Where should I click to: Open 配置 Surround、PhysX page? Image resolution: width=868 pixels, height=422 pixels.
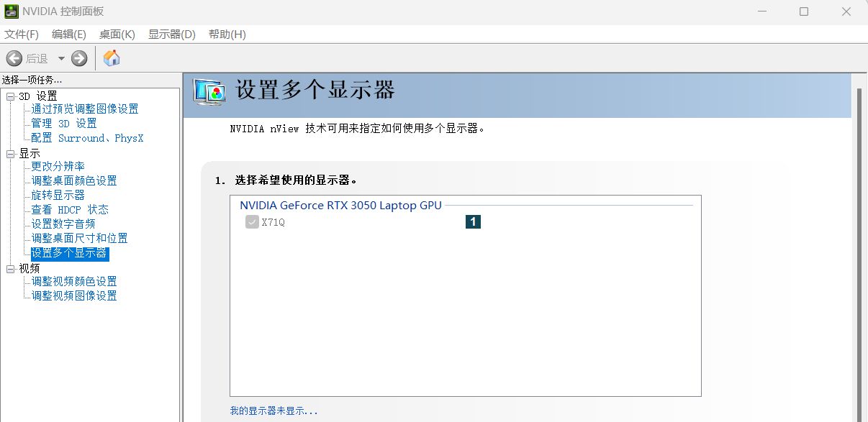87,138
